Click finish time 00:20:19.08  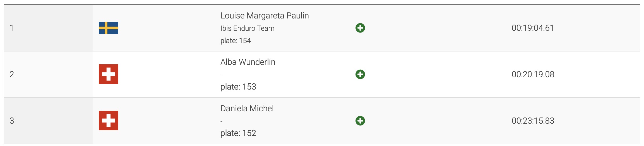click(x=533, y=74)
